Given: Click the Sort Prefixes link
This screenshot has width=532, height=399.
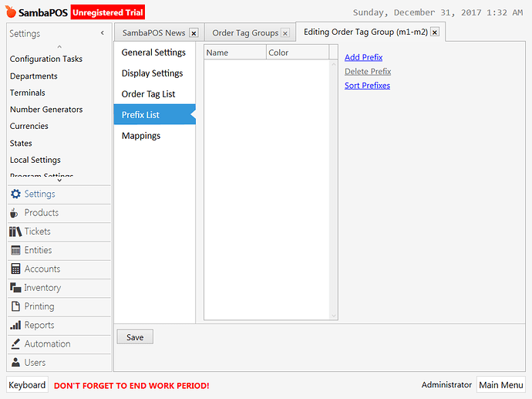Looking at the screenshot, I should point(367,86).
